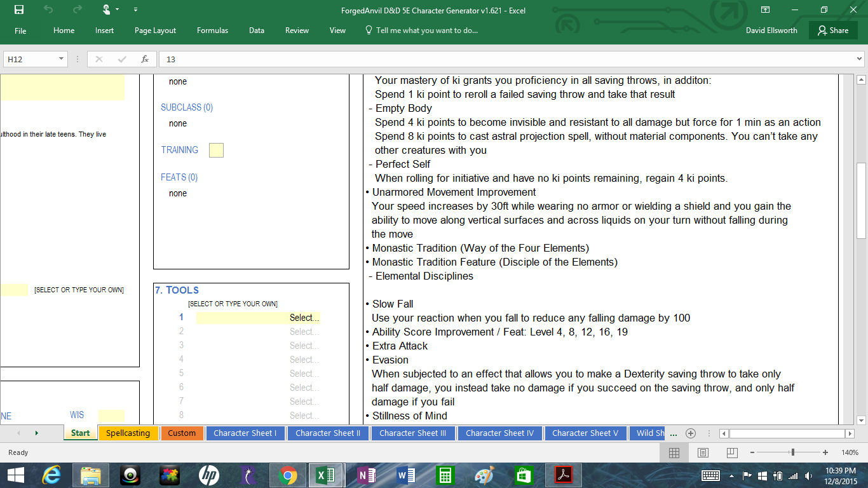
Task: Redo the last action
Action: pos(77,10)
